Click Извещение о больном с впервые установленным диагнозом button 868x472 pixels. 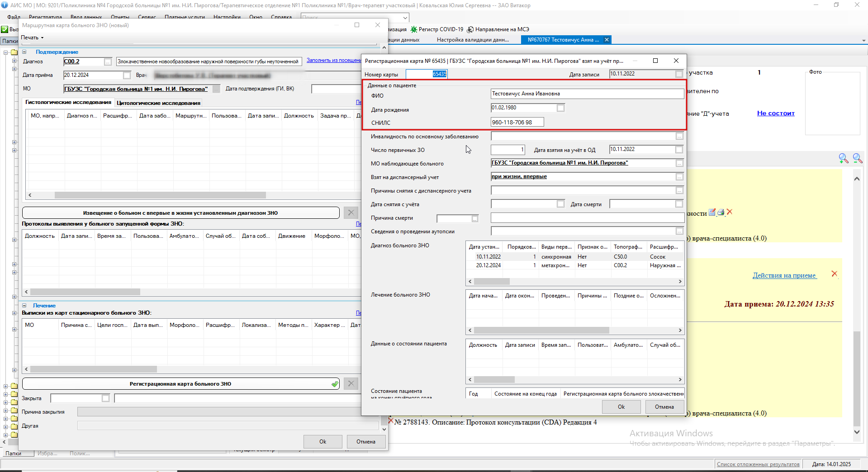click(180, 213)
